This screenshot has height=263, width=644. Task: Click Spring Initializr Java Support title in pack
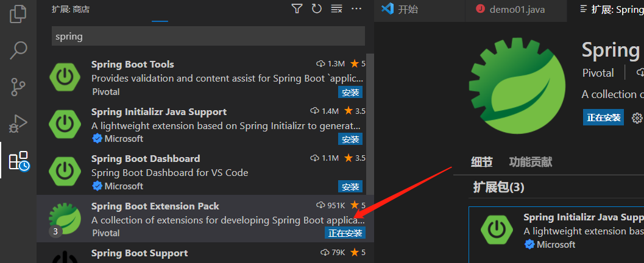click(x=584, y=217)
